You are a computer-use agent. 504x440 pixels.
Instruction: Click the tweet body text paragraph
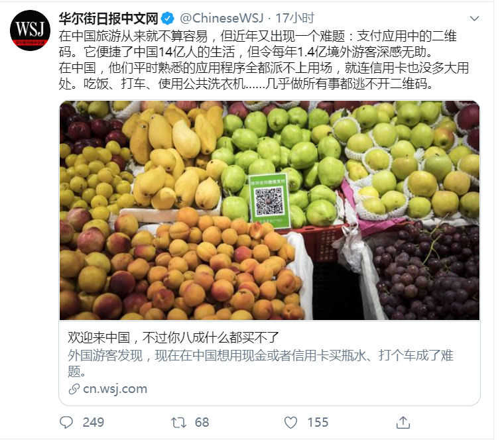tap(263, 60)
